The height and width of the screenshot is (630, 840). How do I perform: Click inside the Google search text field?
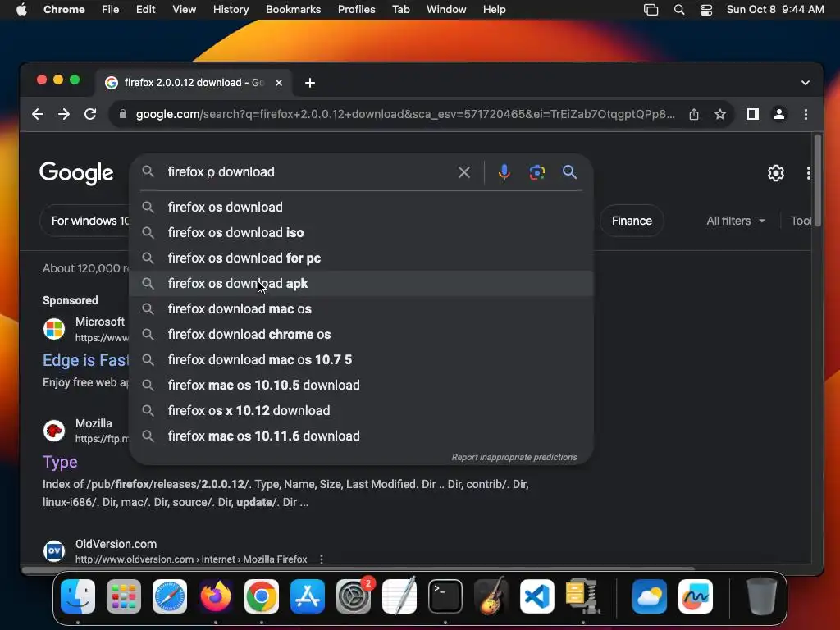(x=308, y=172)
